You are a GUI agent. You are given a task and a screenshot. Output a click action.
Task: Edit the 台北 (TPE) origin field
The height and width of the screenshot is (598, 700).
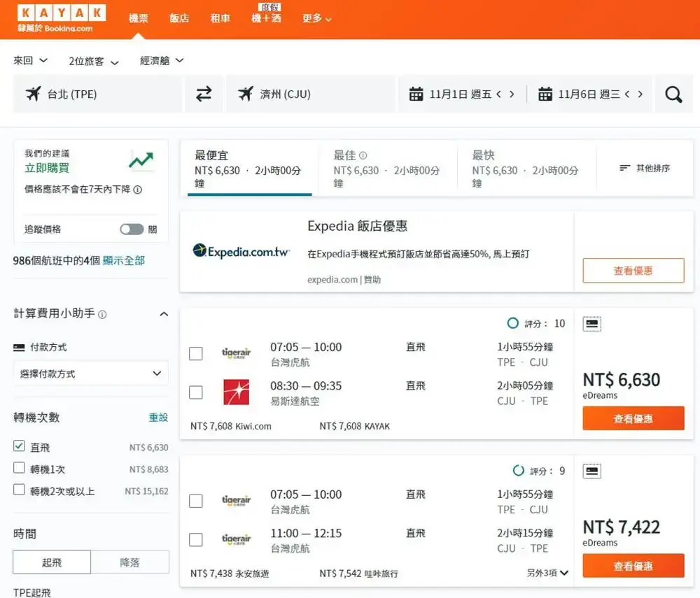point(97,94)
